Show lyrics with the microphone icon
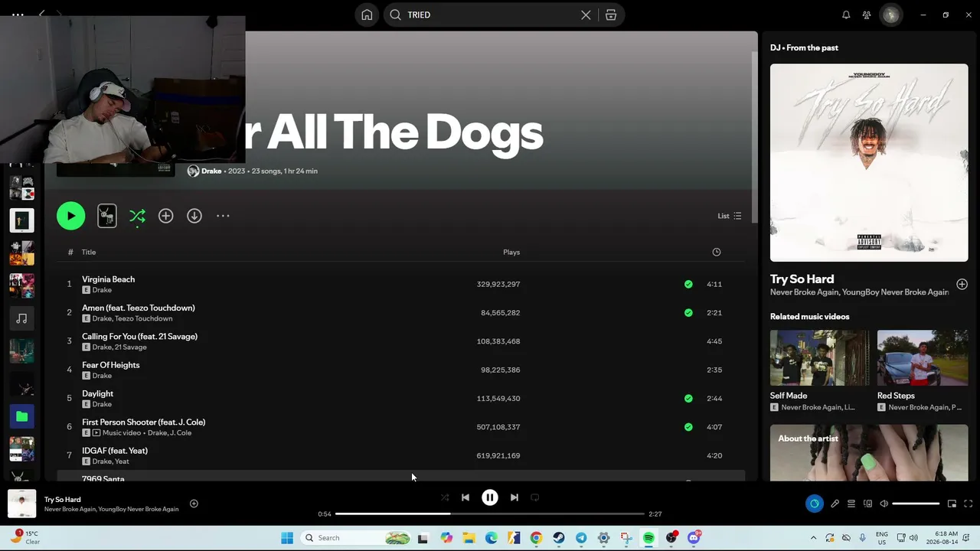Viewport: 980px width, 551px height. tap(835, 504)
